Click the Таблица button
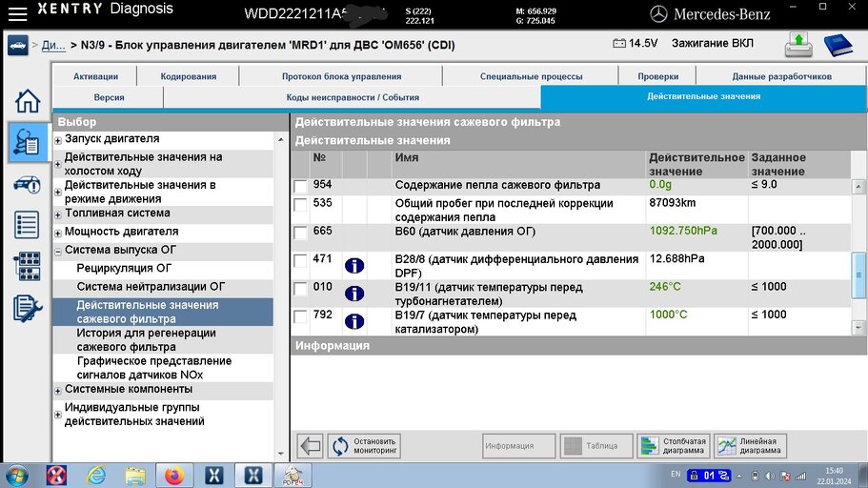This screenshot has width=868, height=488. click(596, 445)
